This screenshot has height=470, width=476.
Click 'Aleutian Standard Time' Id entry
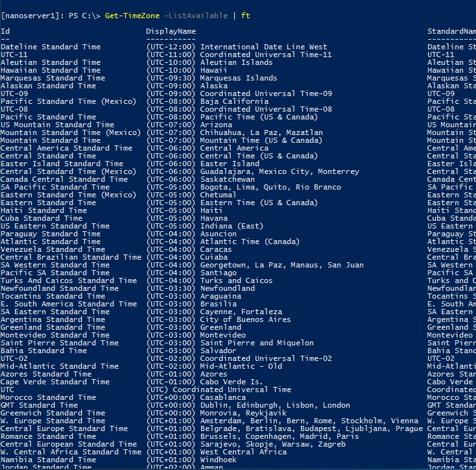click(51, 62)
